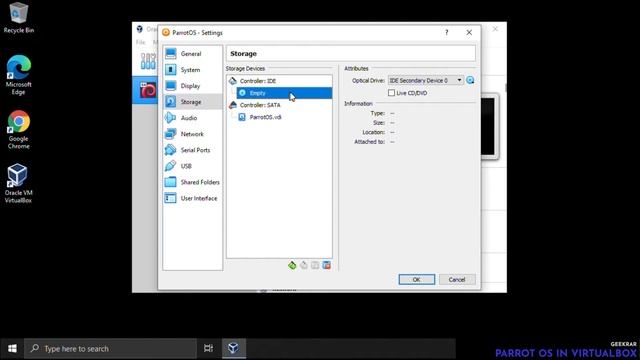The height and width of the screenshot is (360, 640).
Task: Open the Optical Drive dropdown
Action: pos(426,80)
